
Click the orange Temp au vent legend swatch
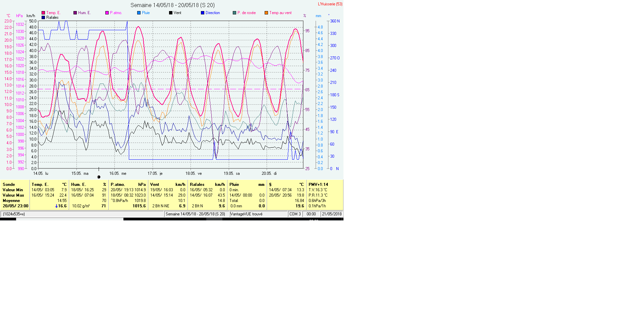(266, 13)
